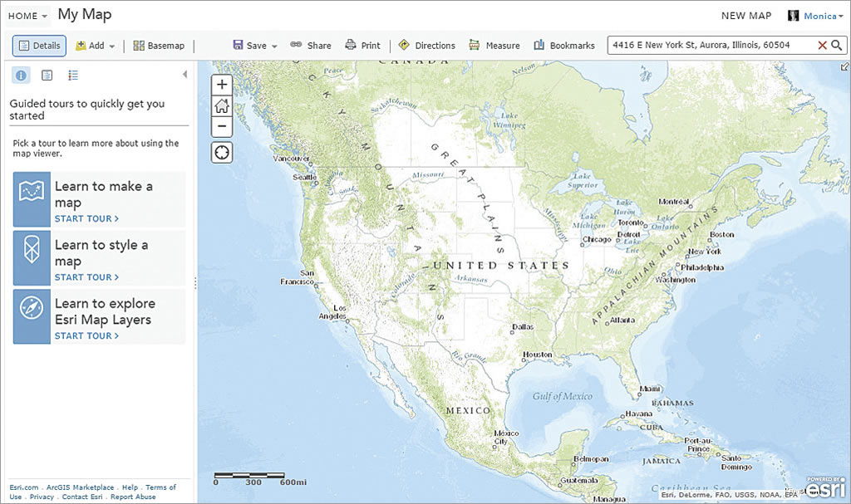The height and width of the screenshot is (504, 851).
Task: Click the Monica profile avatar
Action: [793, 16]
